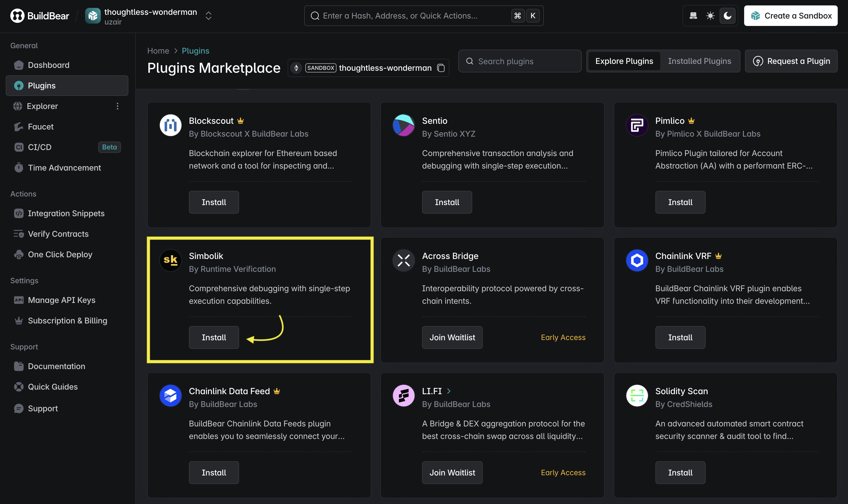
Task: Install the Chainlink VRF plugin
Action: (x=680, y=337)
